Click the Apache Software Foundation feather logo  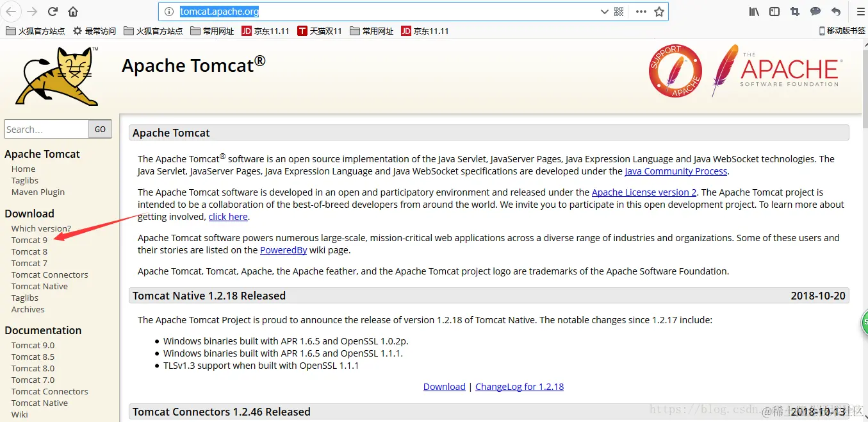[x=776, y=71]
